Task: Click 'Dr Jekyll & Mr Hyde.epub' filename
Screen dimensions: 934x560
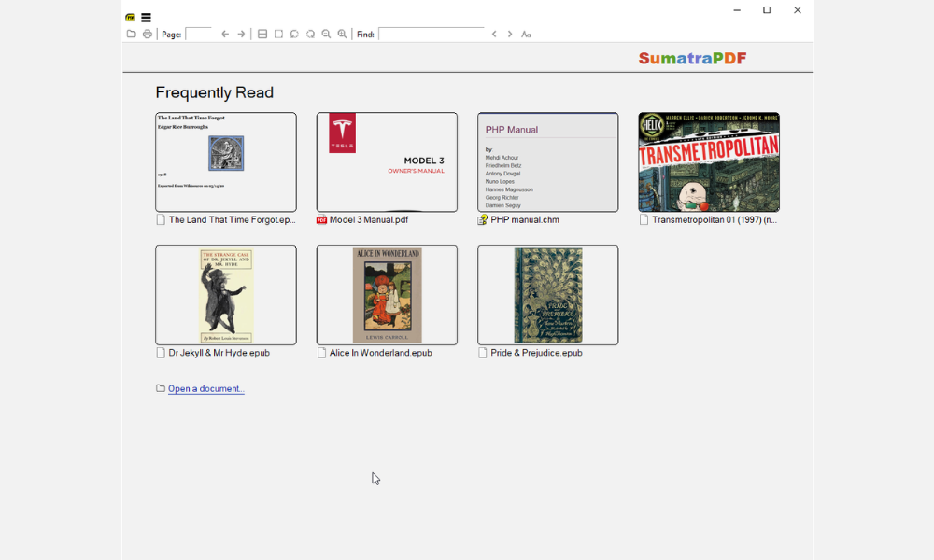Action: 219,353
